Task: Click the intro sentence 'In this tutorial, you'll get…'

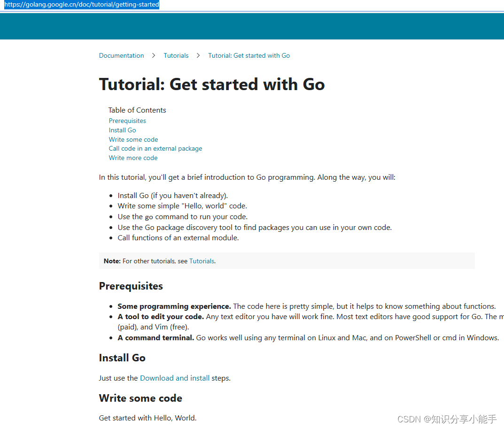Action: coord(247,177)
